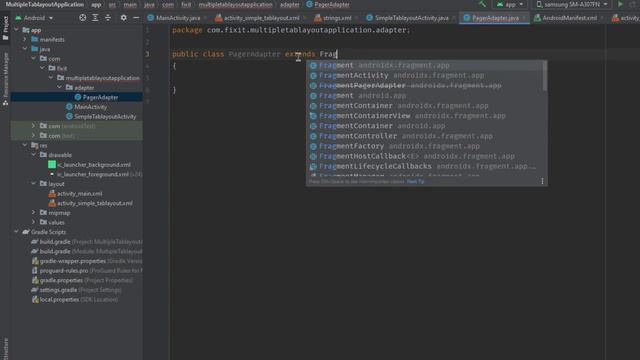Choose FragmentContainerView completion suggestion
Viewport: 640px width, 360px height.
click(424, 116)
